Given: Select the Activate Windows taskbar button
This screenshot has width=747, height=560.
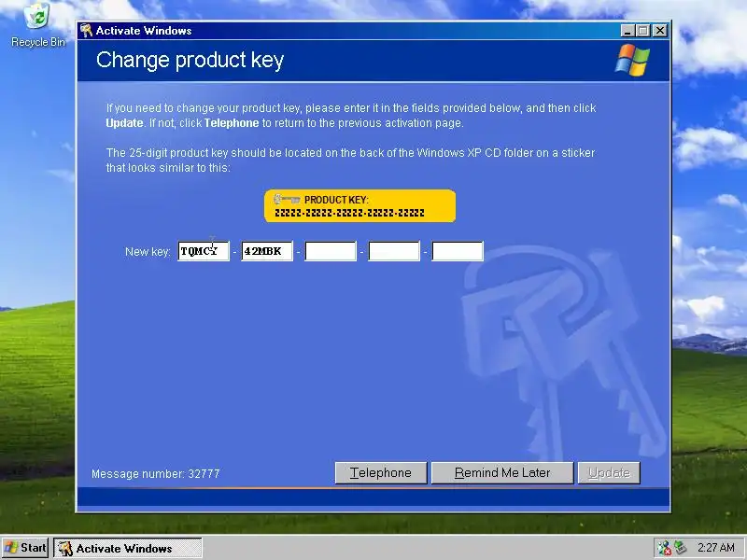Looking at the screenshot, I should 128,548.
